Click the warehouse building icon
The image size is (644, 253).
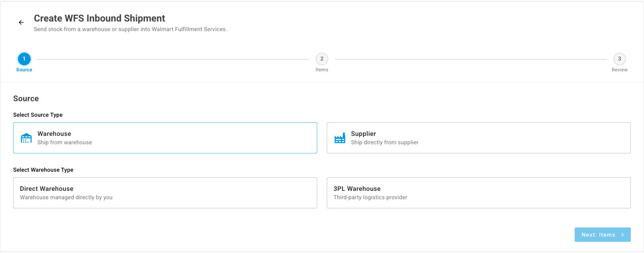click(x=26, y=138)
